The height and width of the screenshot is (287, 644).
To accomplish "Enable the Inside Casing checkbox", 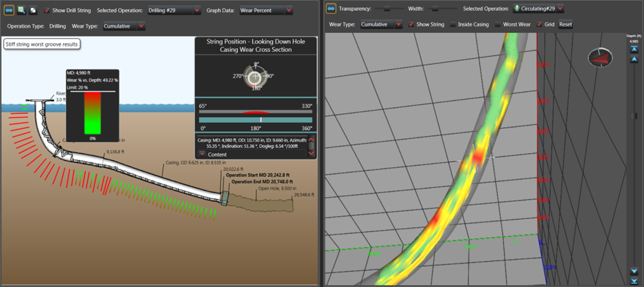I will click(452, 25).
